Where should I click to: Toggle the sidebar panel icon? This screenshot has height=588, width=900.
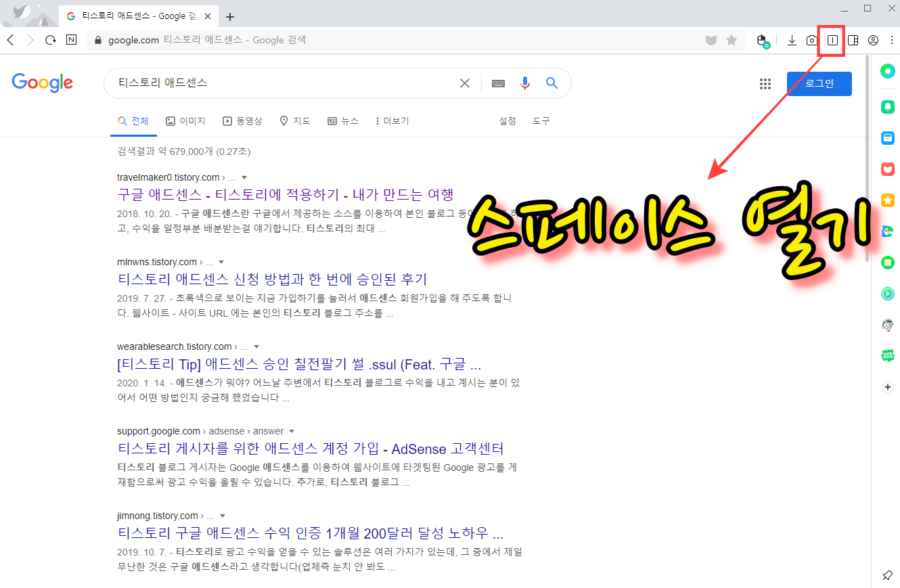coord(853,41)
